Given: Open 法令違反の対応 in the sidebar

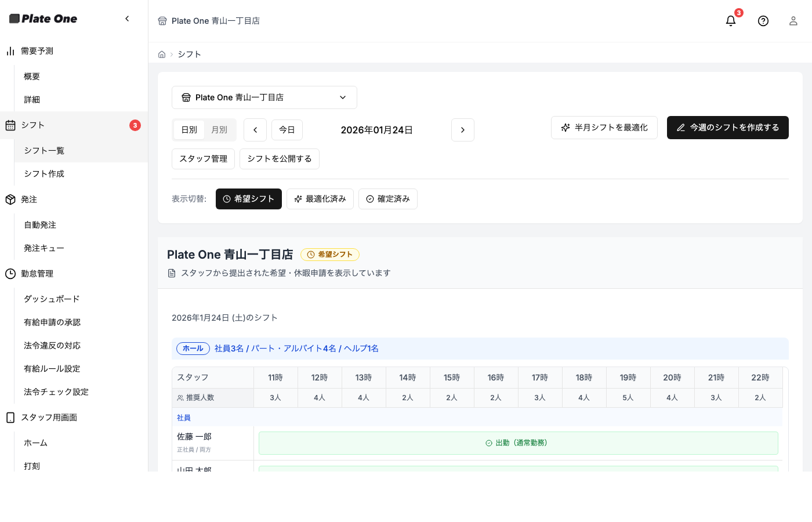Looking at the screenshot, I should coord(52,346).
